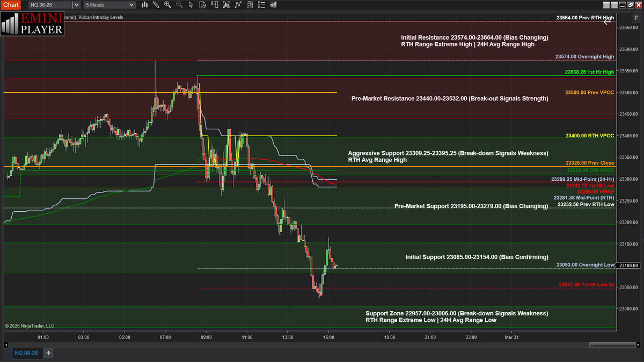
Task: Click the 23281.38 Mid-Point (RTH) label
Action: pos(584,198)
